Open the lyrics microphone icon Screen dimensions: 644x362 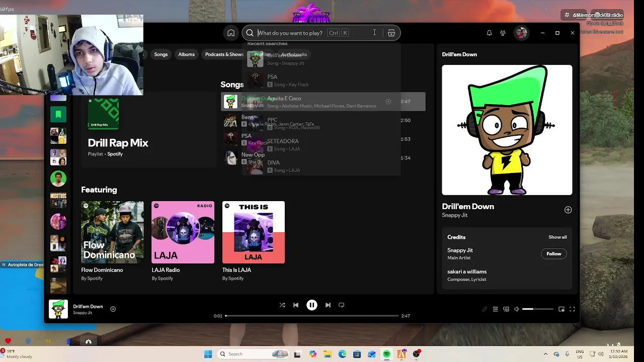pyautogui.click(x=485, y=309)
